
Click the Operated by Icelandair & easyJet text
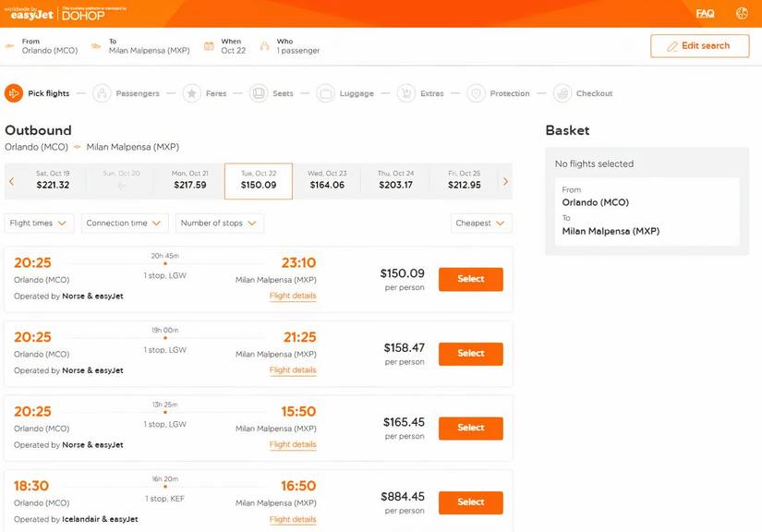(x=76, y=519)
